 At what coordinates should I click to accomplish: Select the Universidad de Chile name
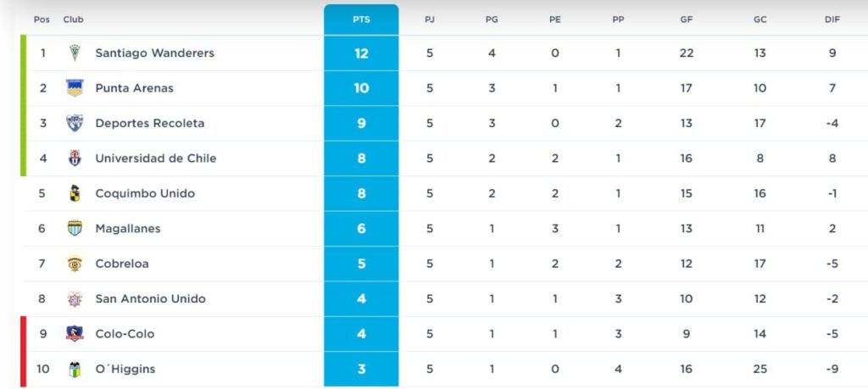point(155,158)
